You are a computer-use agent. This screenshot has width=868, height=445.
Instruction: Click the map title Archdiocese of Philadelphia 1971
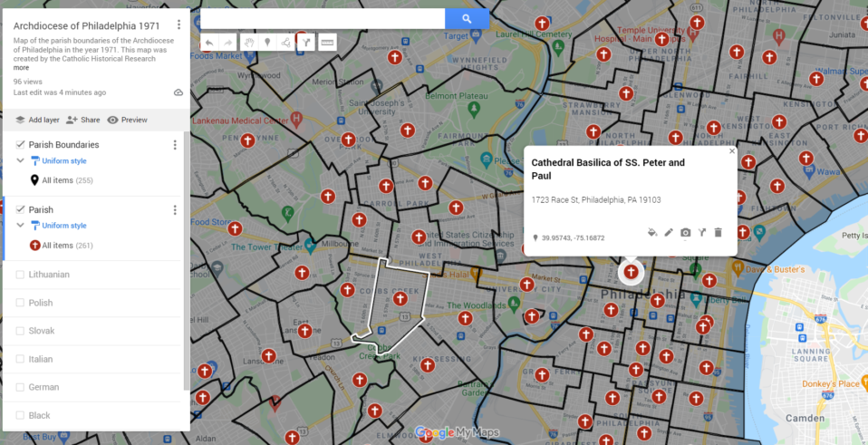(86, 26)
